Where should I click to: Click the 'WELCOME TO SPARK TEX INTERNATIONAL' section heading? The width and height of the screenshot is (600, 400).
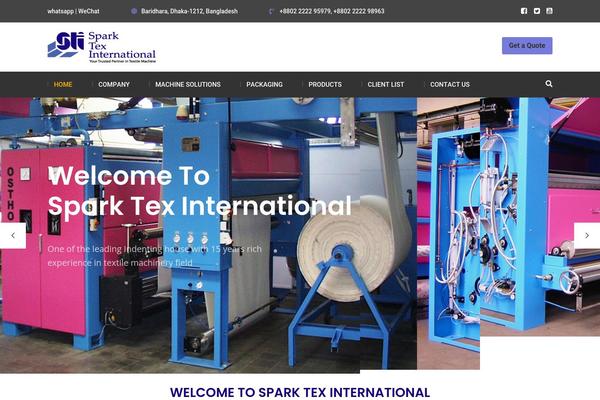300,392
